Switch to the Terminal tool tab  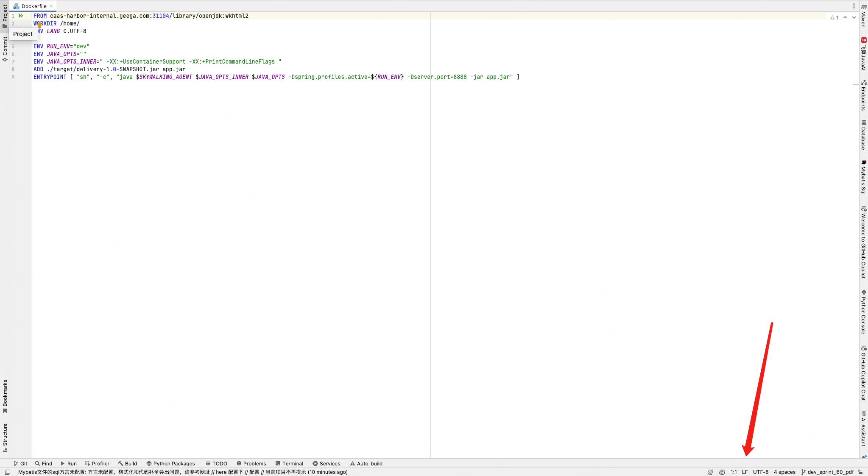click(x=289, y=463)
